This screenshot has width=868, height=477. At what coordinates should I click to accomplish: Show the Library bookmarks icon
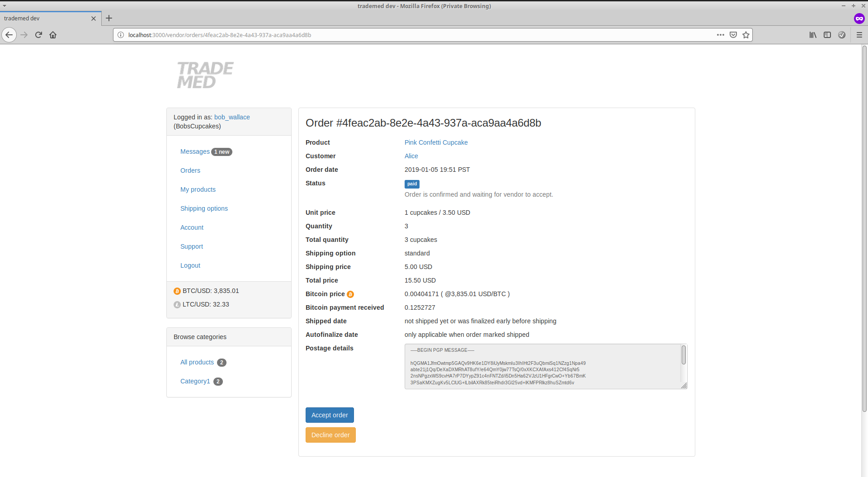tap(812, 35)
